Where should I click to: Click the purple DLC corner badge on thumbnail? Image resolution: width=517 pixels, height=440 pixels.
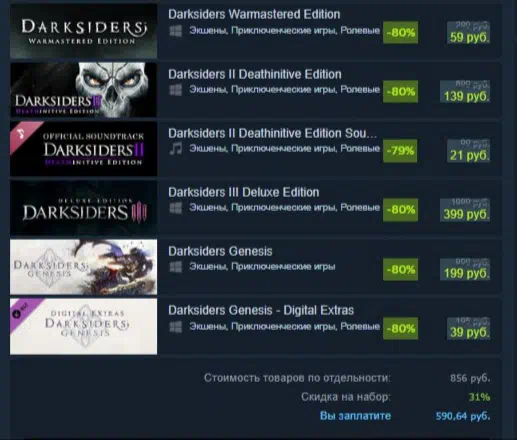point(22,312)
